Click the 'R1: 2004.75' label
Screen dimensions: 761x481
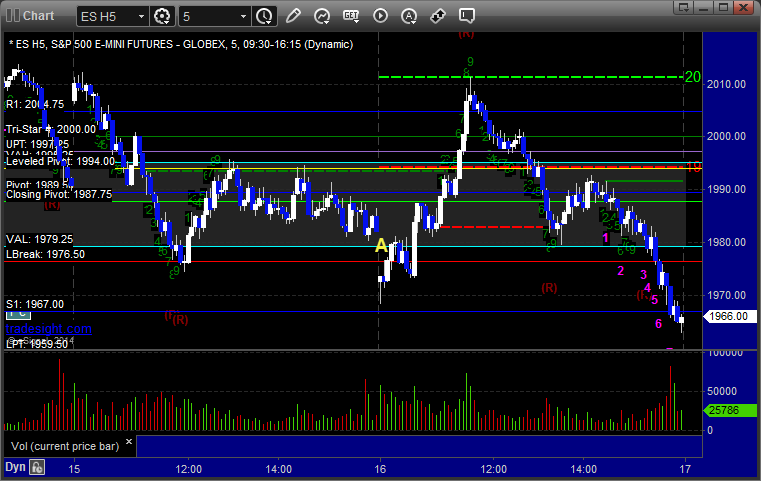(x=35, y=104)
